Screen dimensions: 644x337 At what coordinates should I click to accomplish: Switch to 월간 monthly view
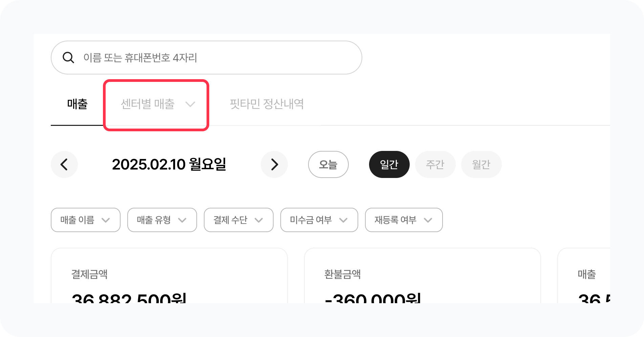[x=481, y=164]
